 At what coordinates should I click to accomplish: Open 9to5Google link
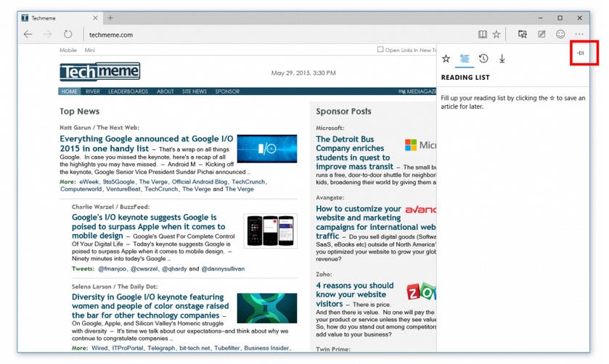tap(118, 181)
